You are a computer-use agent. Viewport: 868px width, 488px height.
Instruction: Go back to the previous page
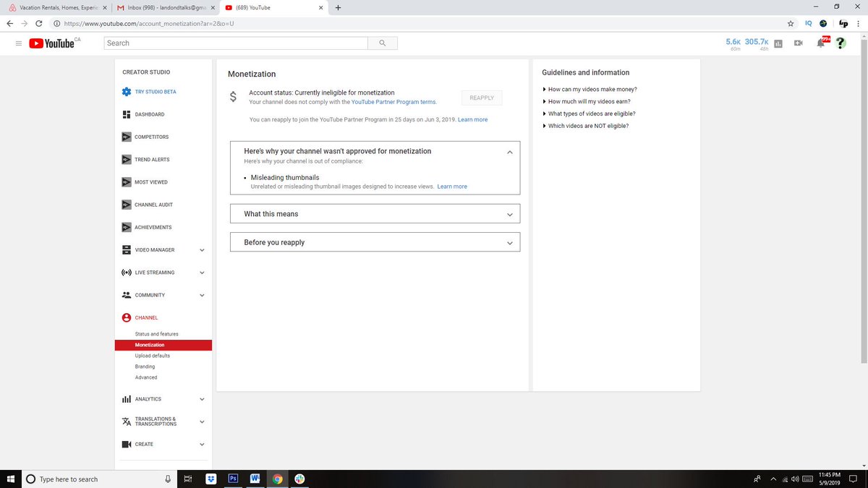[x=9, y=23]
